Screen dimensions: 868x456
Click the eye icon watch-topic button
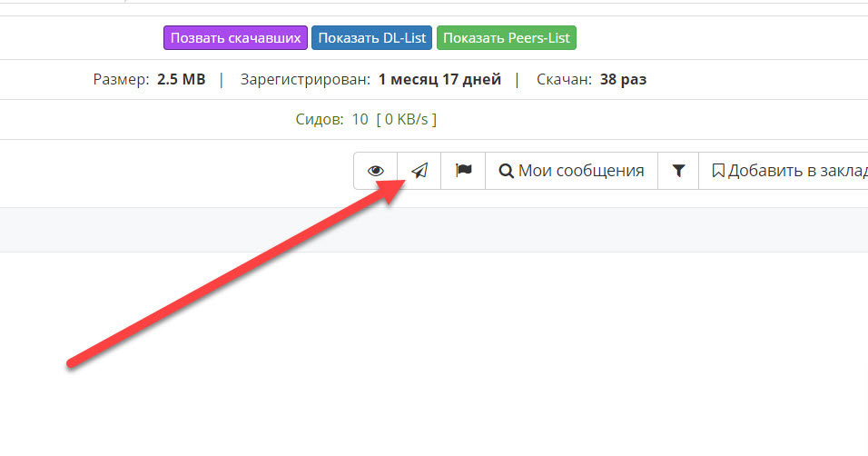376,171
